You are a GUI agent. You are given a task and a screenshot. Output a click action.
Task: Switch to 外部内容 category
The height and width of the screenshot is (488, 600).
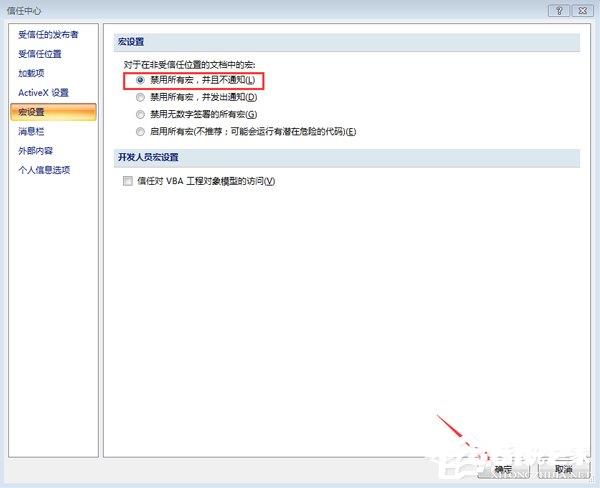[x=36, y=151]
